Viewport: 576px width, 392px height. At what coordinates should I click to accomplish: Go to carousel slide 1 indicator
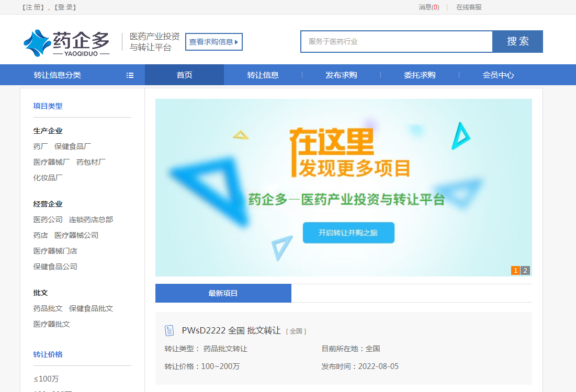(x=515, y=270)
